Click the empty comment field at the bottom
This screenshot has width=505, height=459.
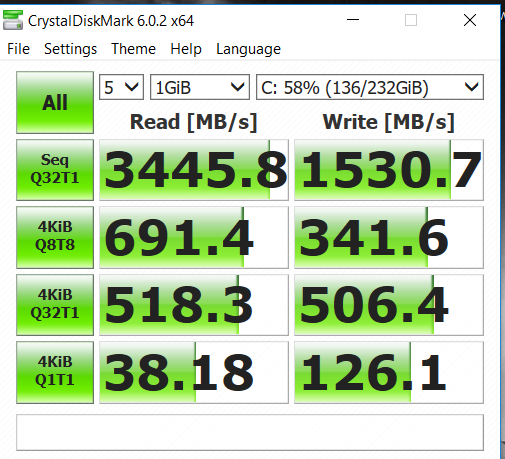pos(250,432)
